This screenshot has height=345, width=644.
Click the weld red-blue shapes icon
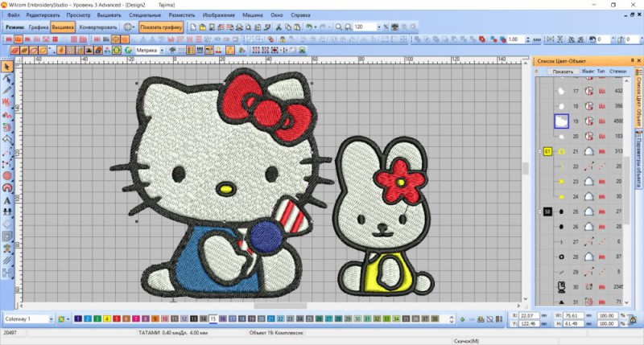pyautogui.click(x=502, y=39)
